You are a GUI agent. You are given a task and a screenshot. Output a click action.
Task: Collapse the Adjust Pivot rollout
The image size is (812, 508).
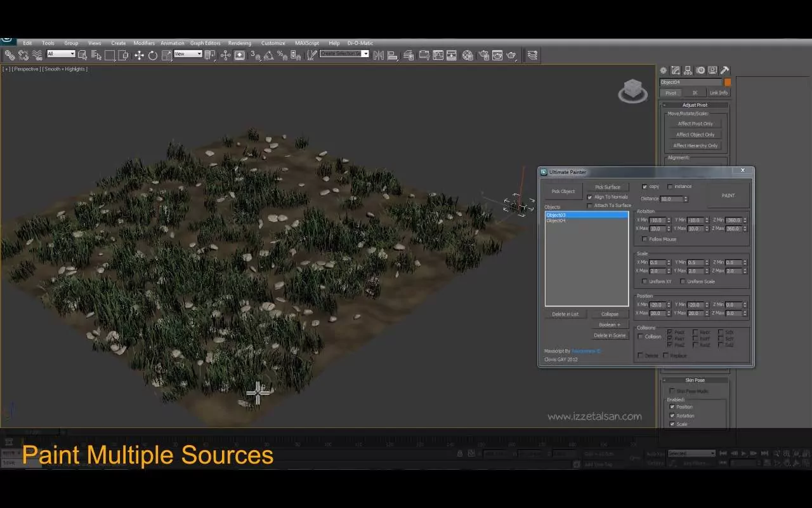(x=695, y=105)
